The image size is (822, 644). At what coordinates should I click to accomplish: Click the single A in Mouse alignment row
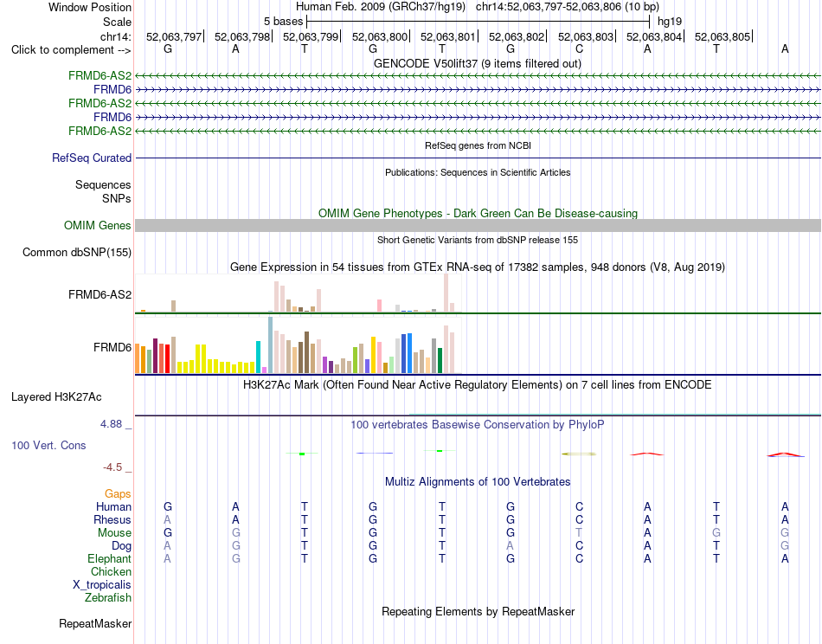click(647, 533)
